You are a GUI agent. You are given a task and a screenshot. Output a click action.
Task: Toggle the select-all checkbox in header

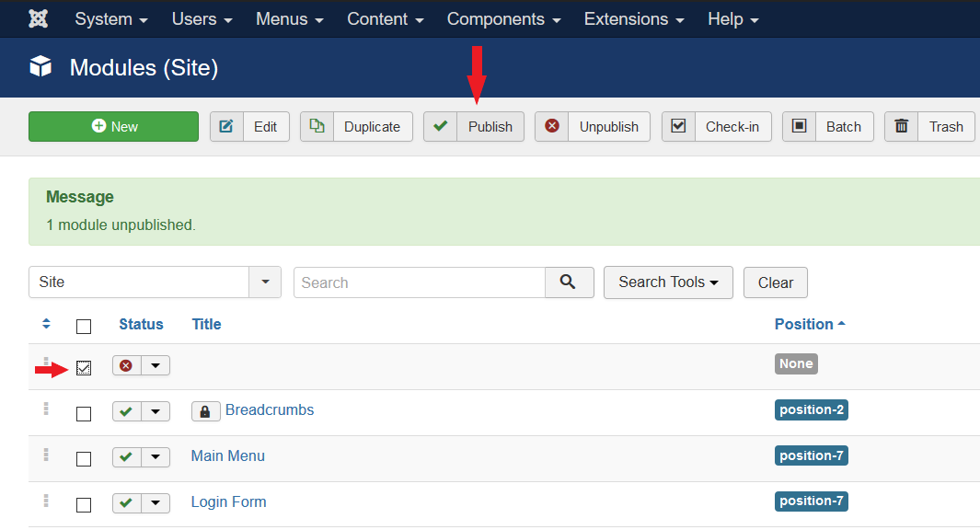click(84, 326)
